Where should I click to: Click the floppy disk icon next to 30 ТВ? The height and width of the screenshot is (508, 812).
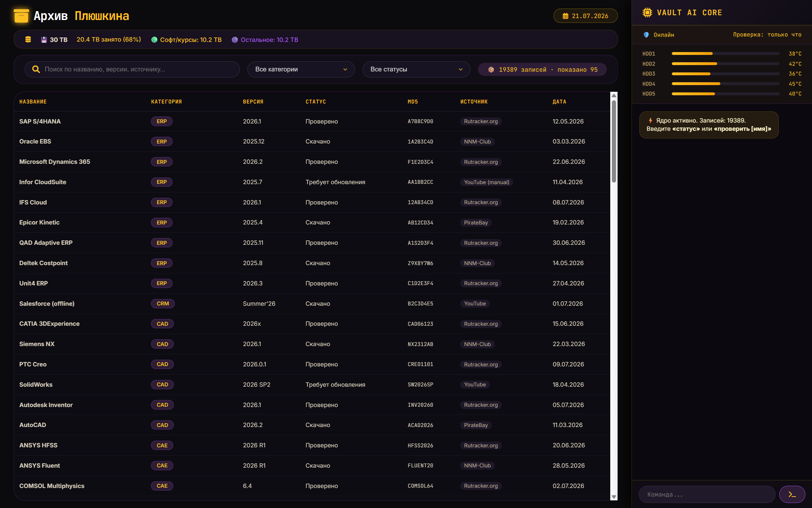44,40
